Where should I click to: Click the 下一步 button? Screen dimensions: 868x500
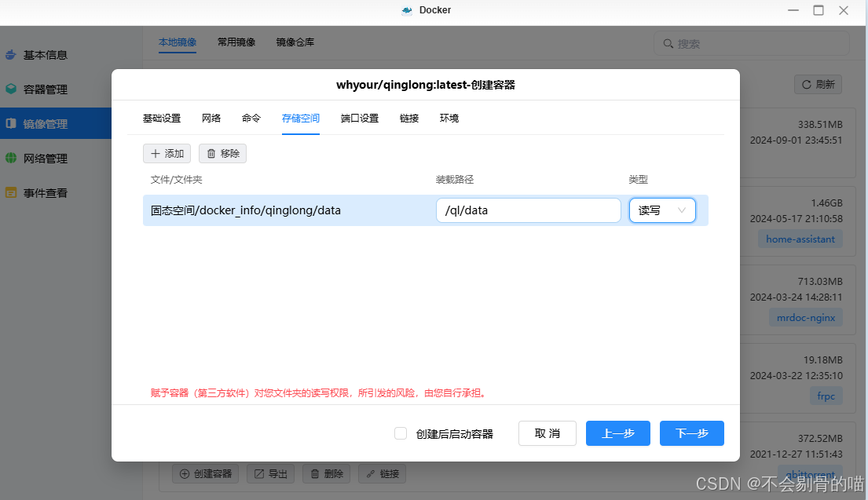(x=692, y=433)
